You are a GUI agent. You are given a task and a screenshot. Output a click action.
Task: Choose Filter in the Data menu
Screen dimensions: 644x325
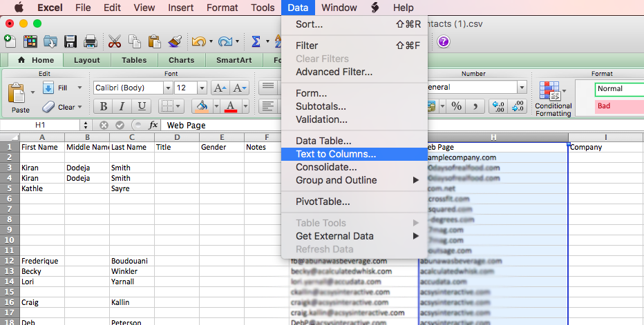[x=354, y=46]
